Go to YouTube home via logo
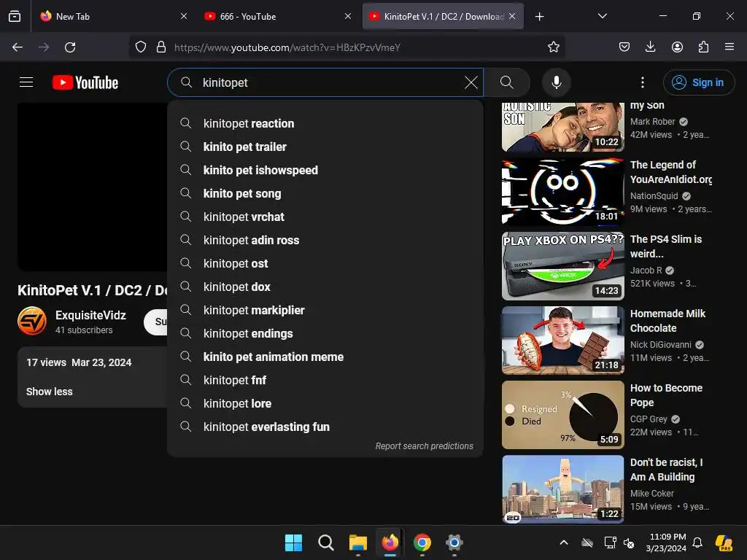 [x=85, y=82]
